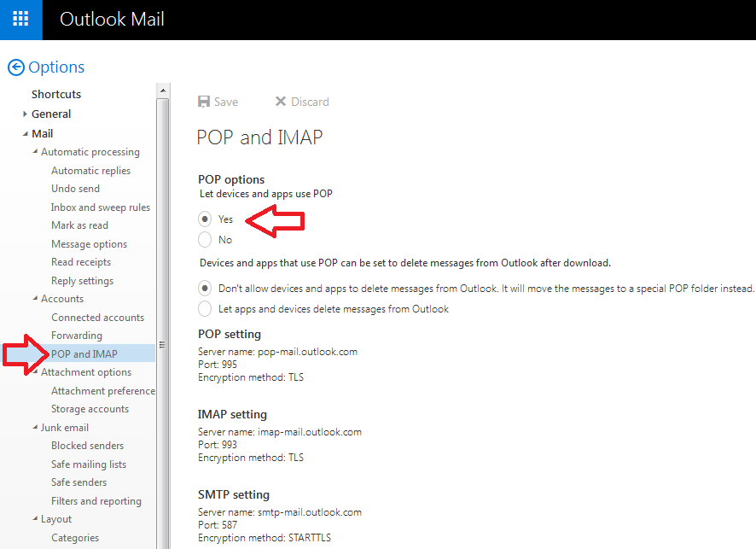Click the back arrow next to Options
The image size is (756, 549).
click(x=16, y=67)
